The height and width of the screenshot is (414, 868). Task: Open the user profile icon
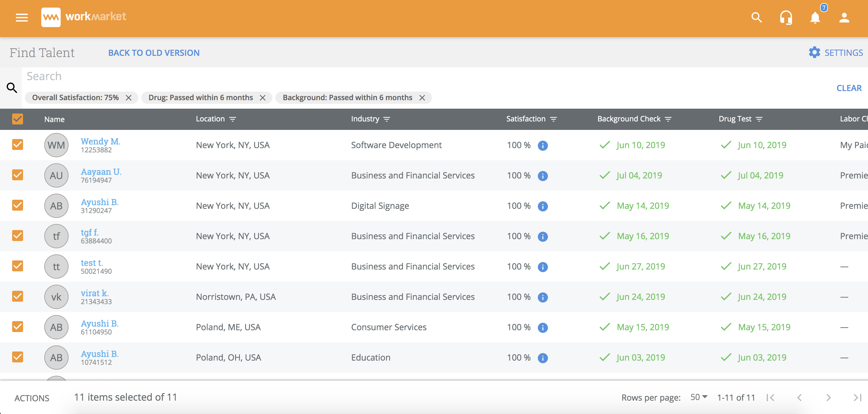pos(844,17)
